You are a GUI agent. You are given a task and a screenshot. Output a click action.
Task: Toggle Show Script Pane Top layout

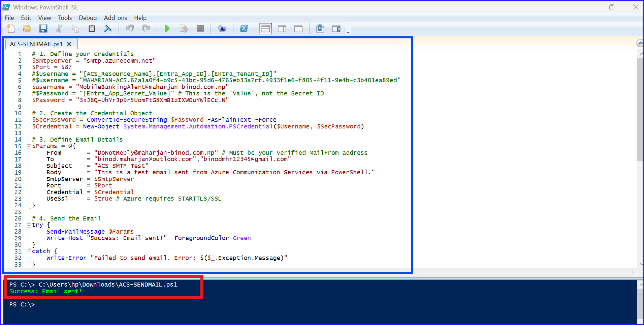(x=265, y=29)
